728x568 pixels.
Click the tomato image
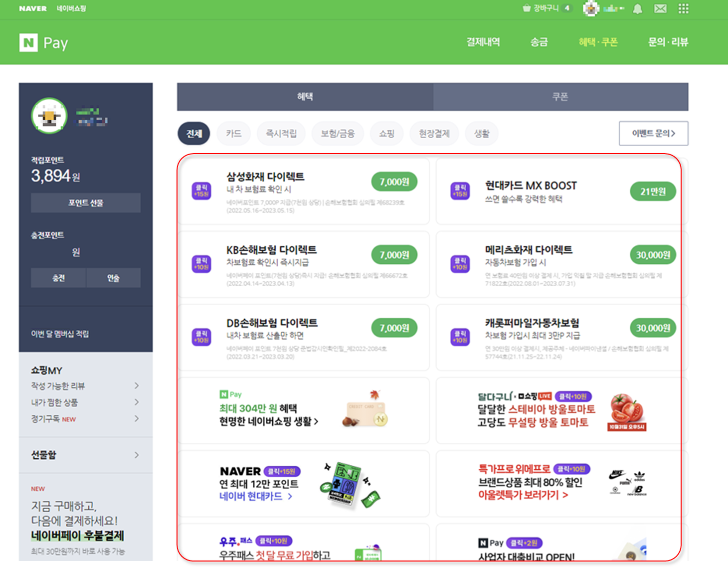pos(627,412)
